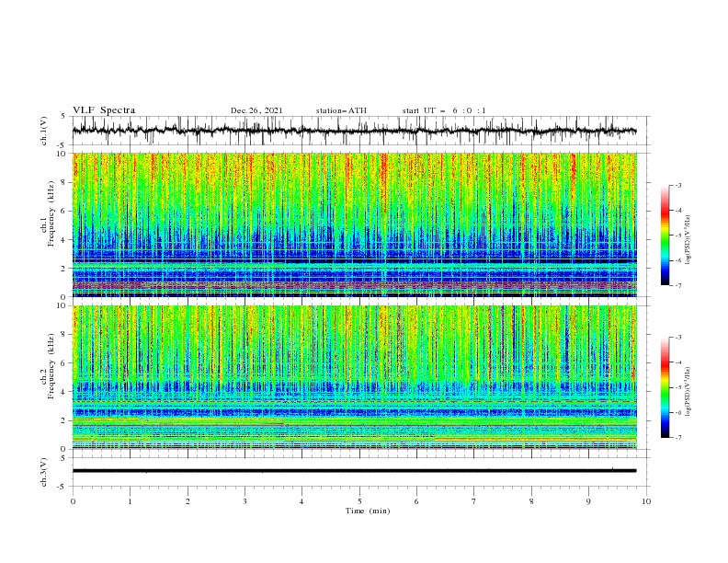Select the "ch.3(V)" waveform axis label
Screen dimensions: 728x563
[x=44, y=472]
